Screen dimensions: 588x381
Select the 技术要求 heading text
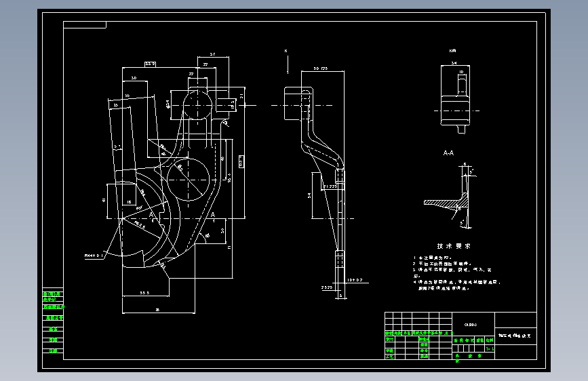[x=454, y=246]
